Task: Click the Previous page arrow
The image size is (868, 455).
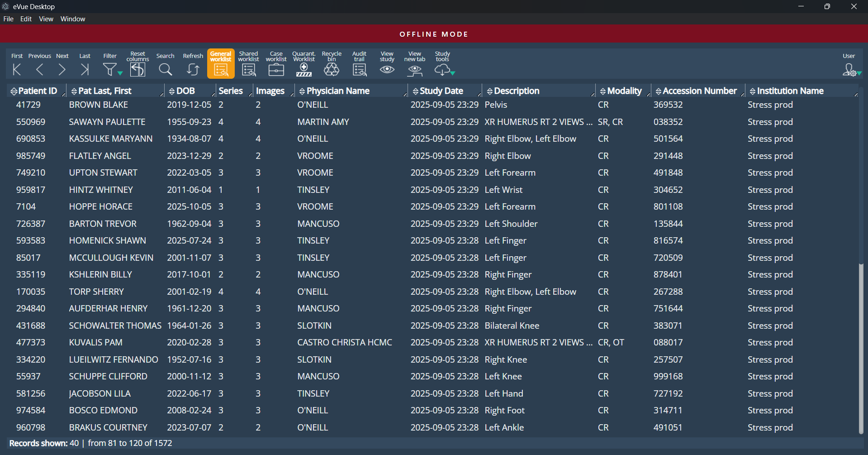Action: click(40, 69)
